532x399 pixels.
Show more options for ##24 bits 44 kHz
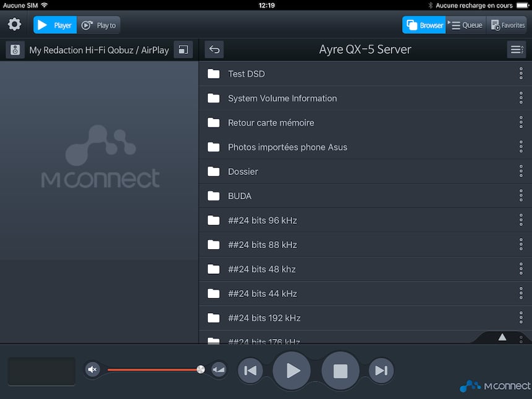521,293
